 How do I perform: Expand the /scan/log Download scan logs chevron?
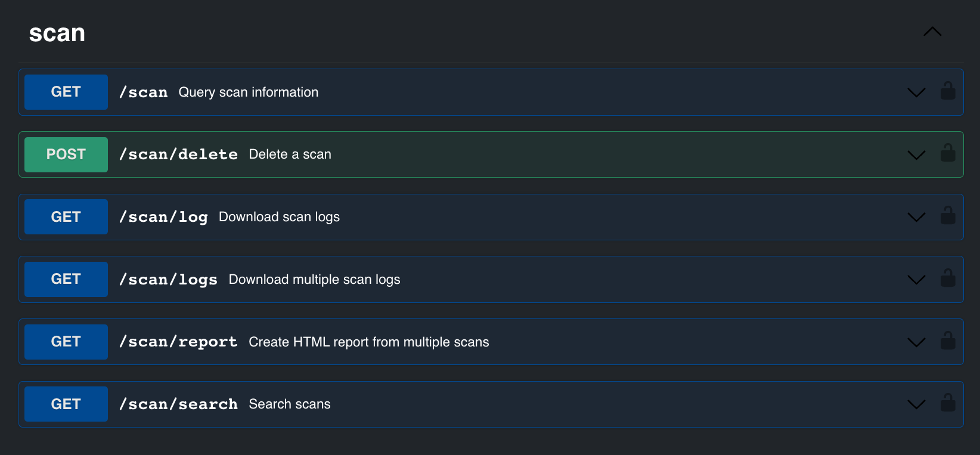click(x=916, y=217)
